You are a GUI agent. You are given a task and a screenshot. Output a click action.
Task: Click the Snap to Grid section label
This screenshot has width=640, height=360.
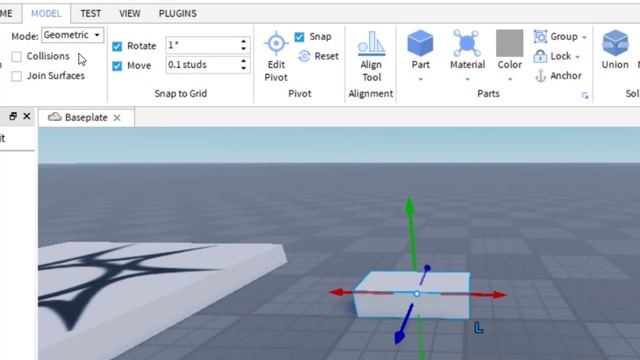pyautogui.click(x=181, y=93)
